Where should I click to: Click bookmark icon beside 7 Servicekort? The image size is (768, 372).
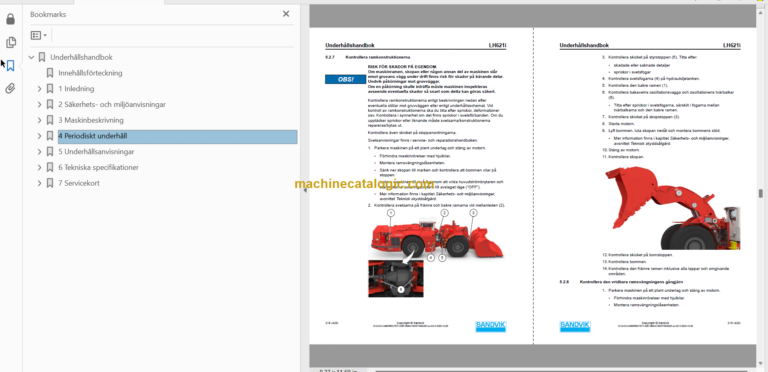(50, 183)
